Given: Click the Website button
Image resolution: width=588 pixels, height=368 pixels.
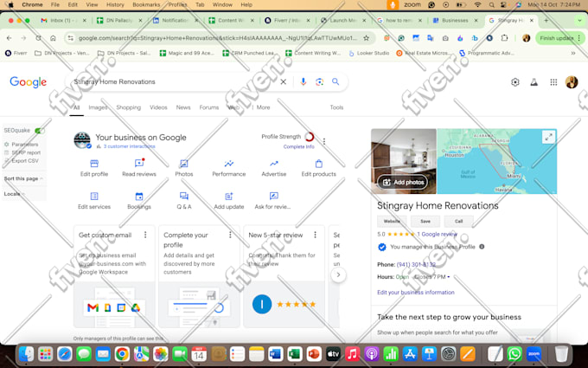Looking at the screenshot, I should click(x=392, y=221).
